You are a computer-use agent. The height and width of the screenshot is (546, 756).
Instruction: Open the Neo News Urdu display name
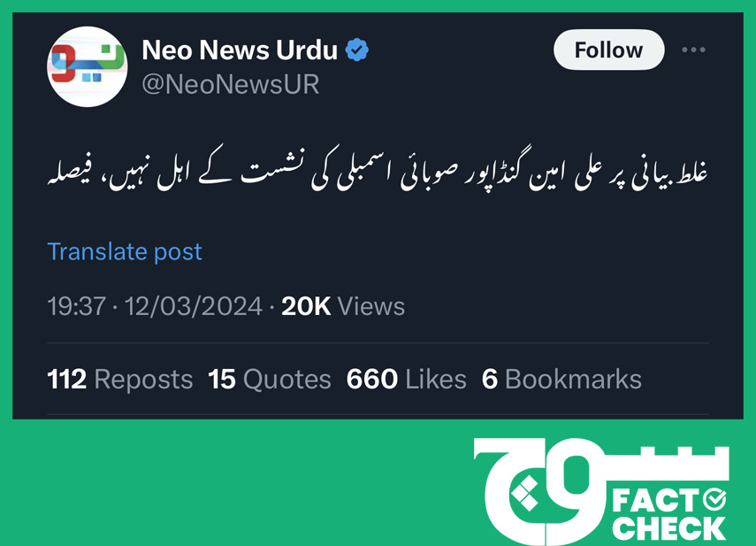(240, 50)
